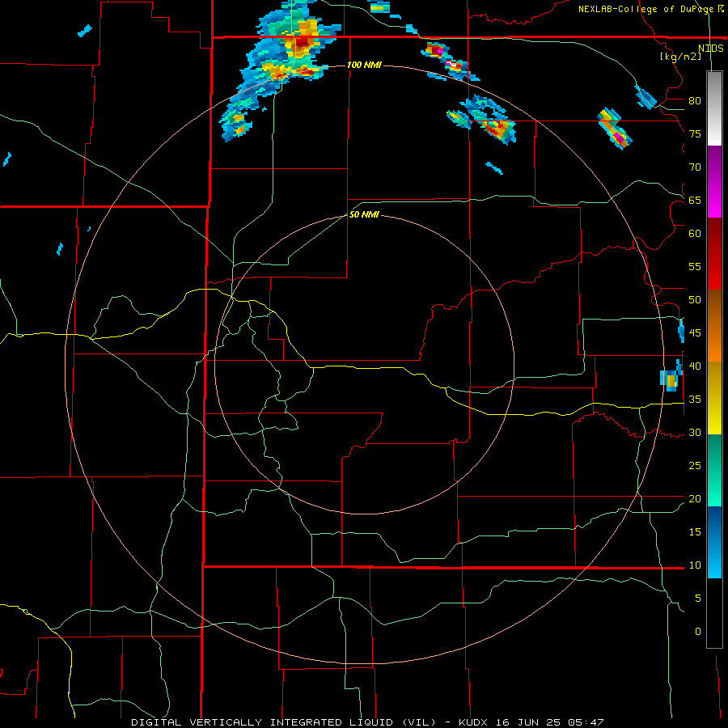
Task: Select the green segment of color bar
Action: pos(714,470)
